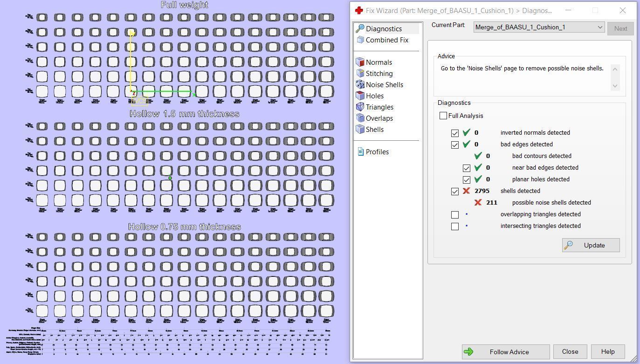Click the Overlaps cube icon
Screen dimensions: 640x364
click(x=360, y=118)
